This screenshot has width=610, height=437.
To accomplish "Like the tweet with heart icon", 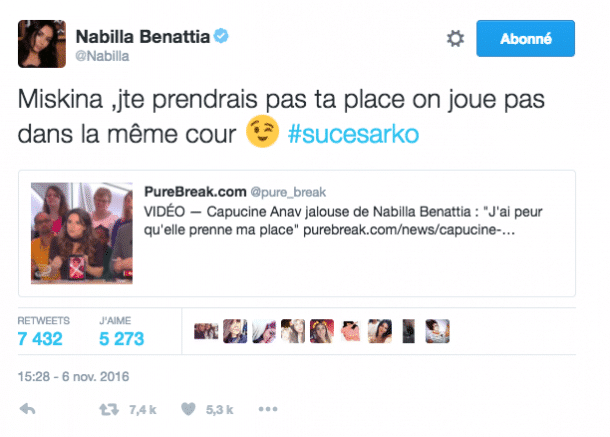I will (x=188, y=409).
